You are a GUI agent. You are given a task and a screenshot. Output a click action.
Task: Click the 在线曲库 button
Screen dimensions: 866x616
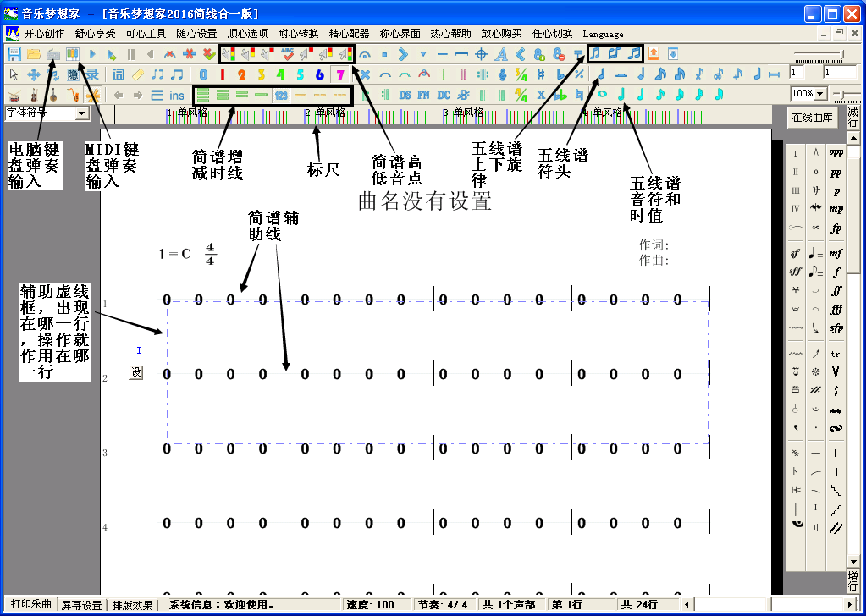(x=812, y=117)
